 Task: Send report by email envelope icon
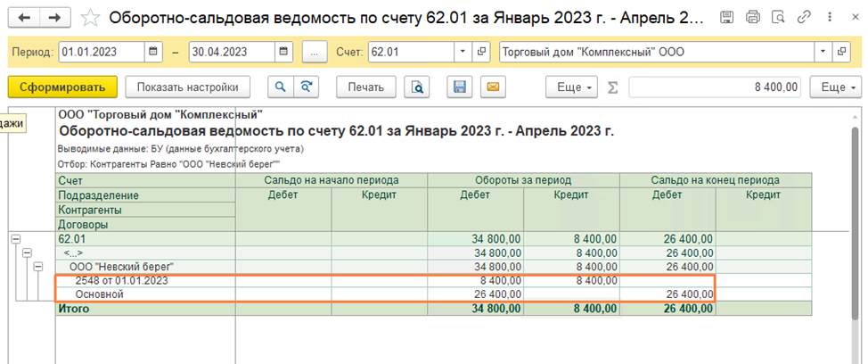pos(493,87)
